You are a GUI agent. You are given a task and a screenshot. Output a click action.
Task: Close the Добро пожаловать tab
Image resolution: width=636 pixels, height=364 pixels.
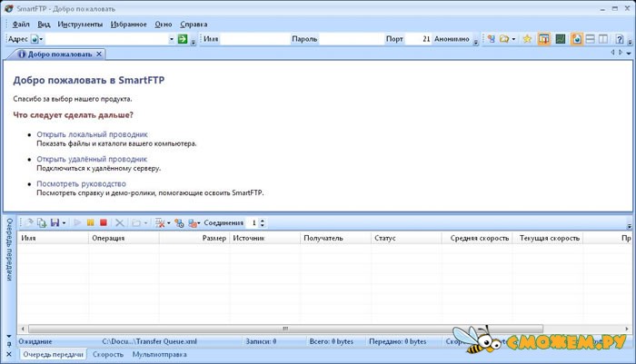(99, 54)
